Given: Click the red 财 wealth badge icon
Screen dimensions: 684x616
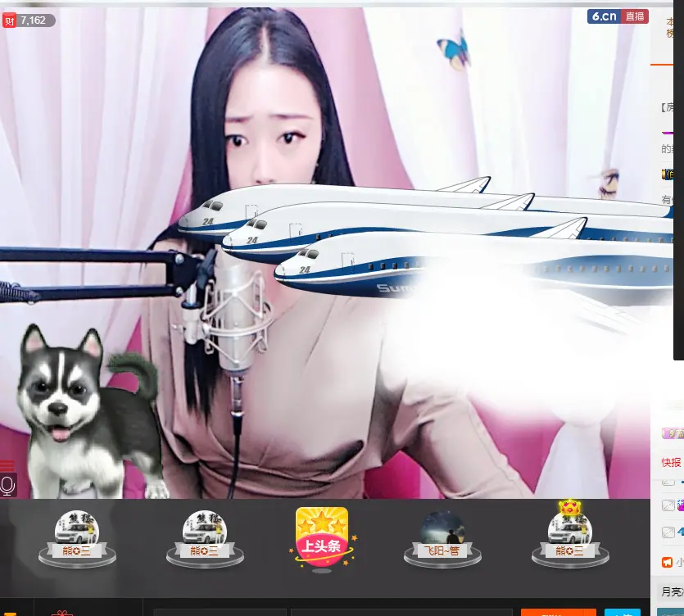Looking at the screenshot, I should pyautogui.click(x=9, y=20).
